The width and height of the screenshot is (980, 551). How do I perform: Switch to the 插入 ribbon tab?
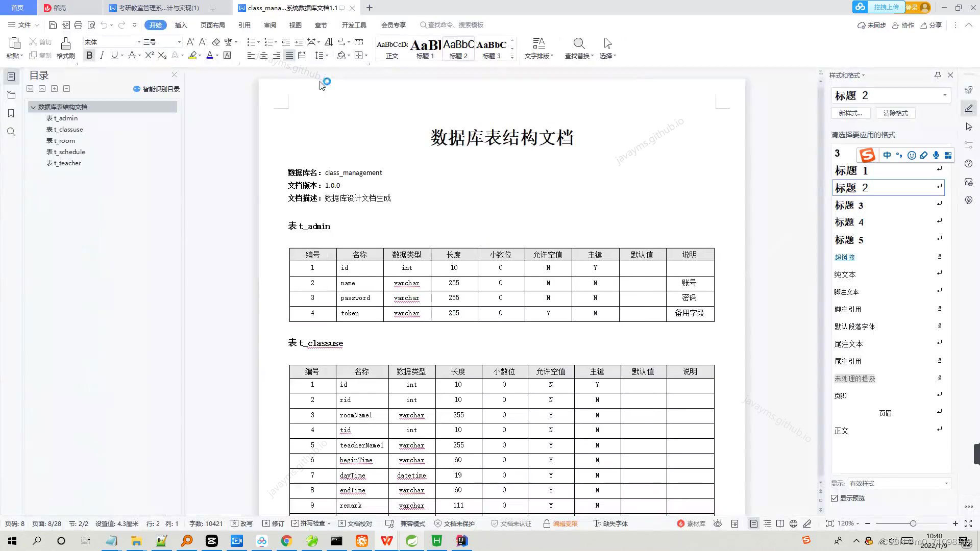(x=181, y=25)
